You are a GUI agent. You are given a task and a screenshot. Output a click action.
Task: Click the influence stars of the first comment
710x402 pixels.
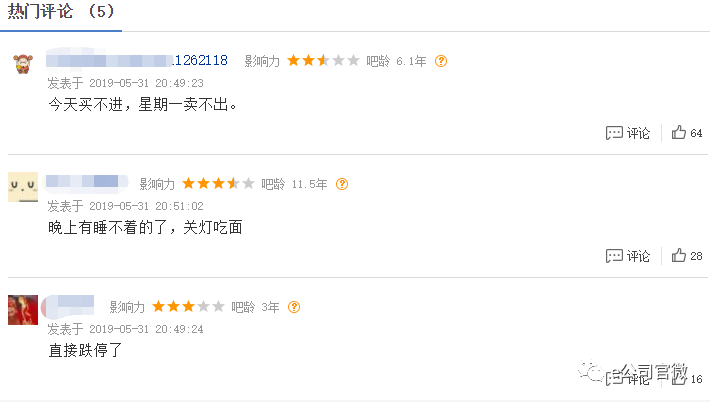323,60
